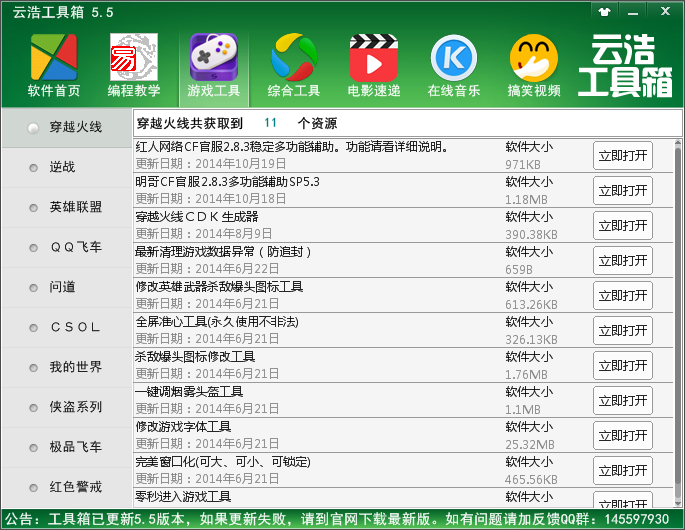The height and width of the screenshot is (530, 685).
Task: Click the 971KB file size value
Action: pyautogui.click(x=523, y=165)
